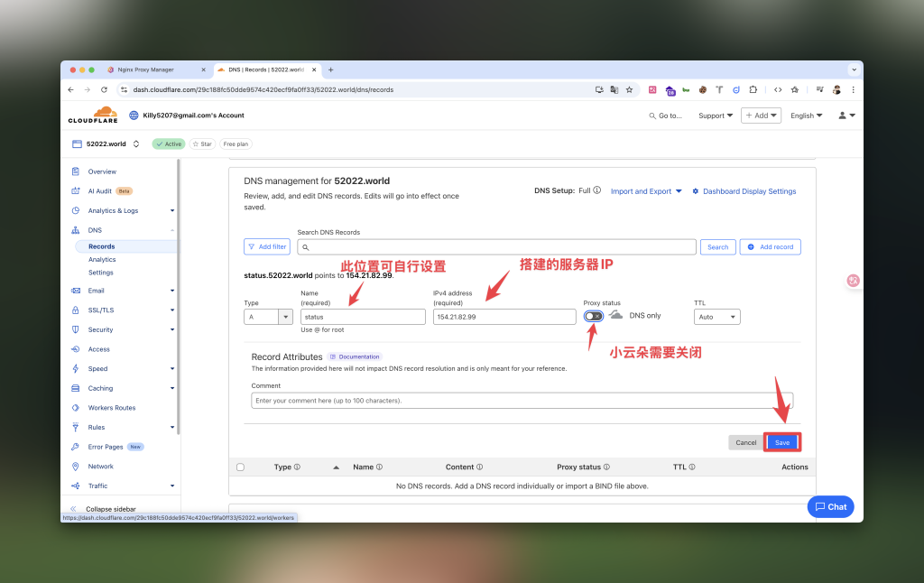Image resolution: width=924 pixels, height=583 pixels.
Task: Open Access sidebar item
Action: 98,349
